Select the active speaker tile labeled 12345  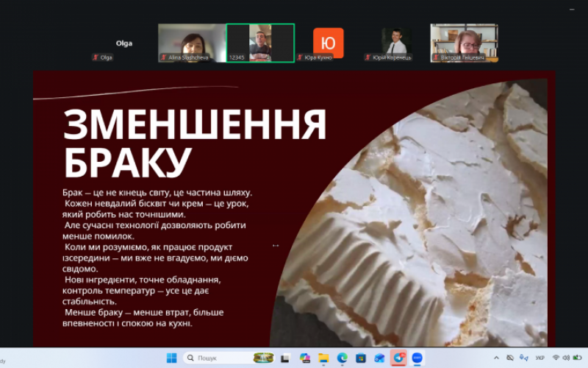[260, 43]
